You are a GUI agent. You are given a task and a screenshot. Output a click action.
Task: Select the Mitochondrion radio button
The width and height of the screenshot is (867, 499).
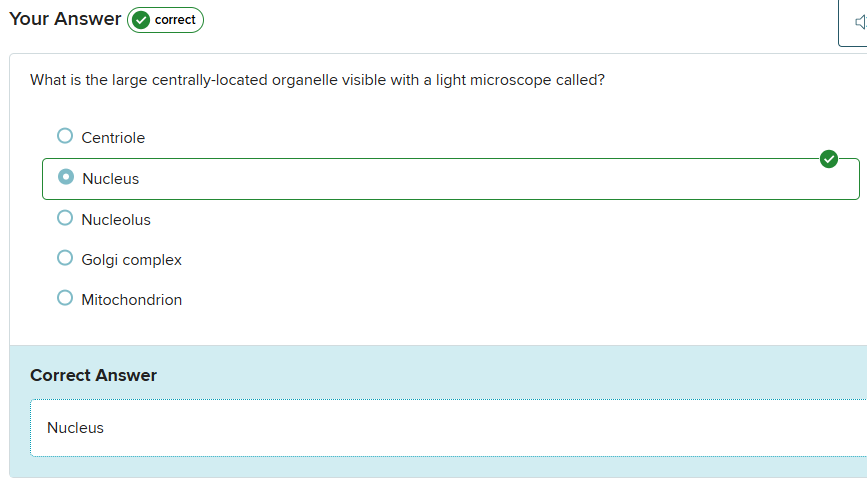(65, 298)
